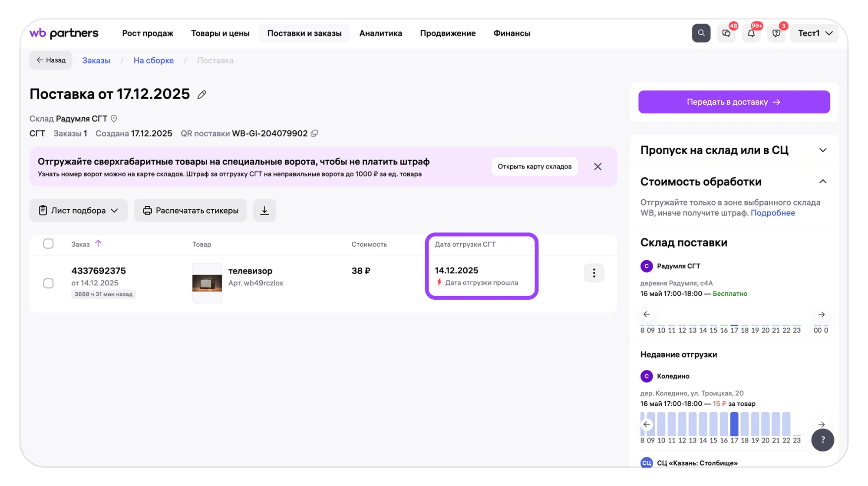This screenshot has height=486, width=868.
Task: Click the Назад back button
Action: tap(51, 60)
